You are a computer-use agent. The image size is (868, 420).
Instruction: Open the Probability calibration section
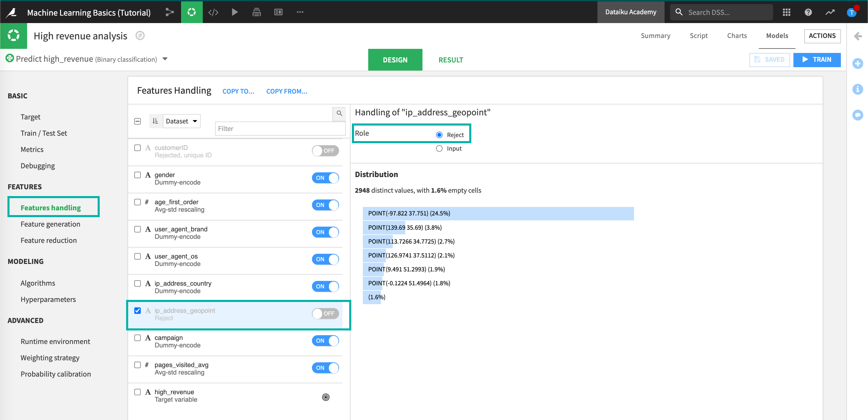(x=56, y=374)
